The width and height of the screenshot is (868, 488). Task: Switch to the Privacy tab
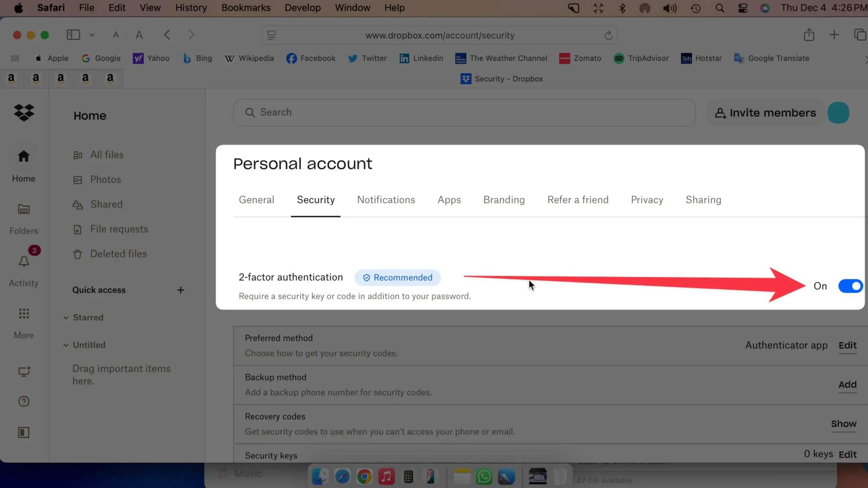tap(647, 200)
